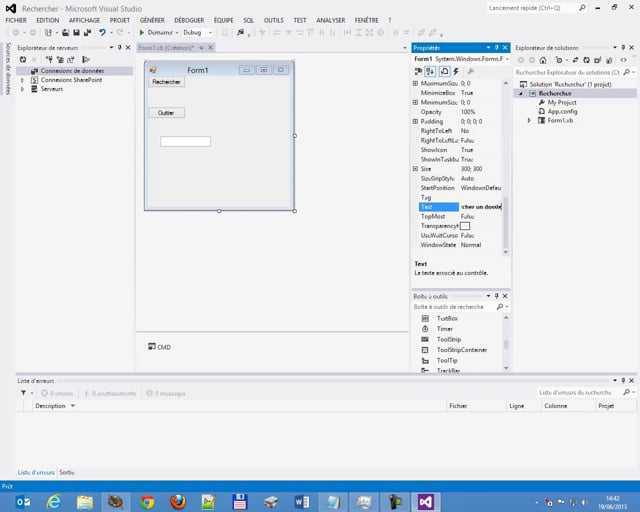
Task: Toggle the 0 messages filter button
Action: coord(166,393)
